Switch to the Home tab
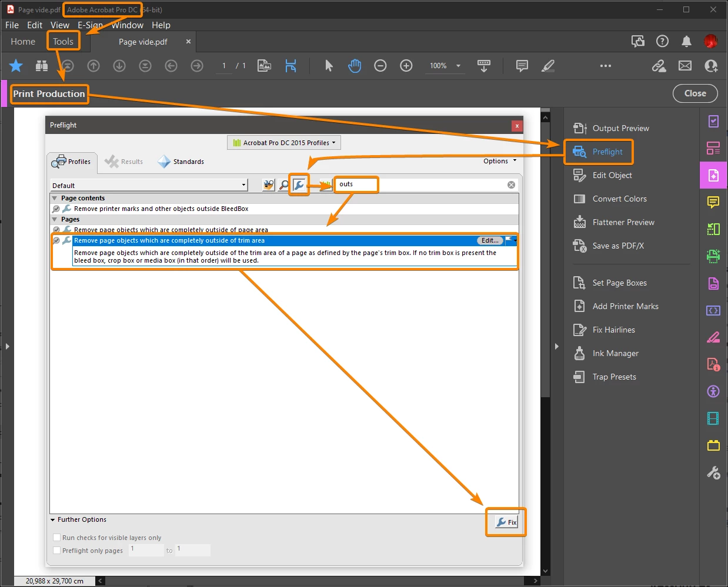728x587 pixels. tap(23, 42)
